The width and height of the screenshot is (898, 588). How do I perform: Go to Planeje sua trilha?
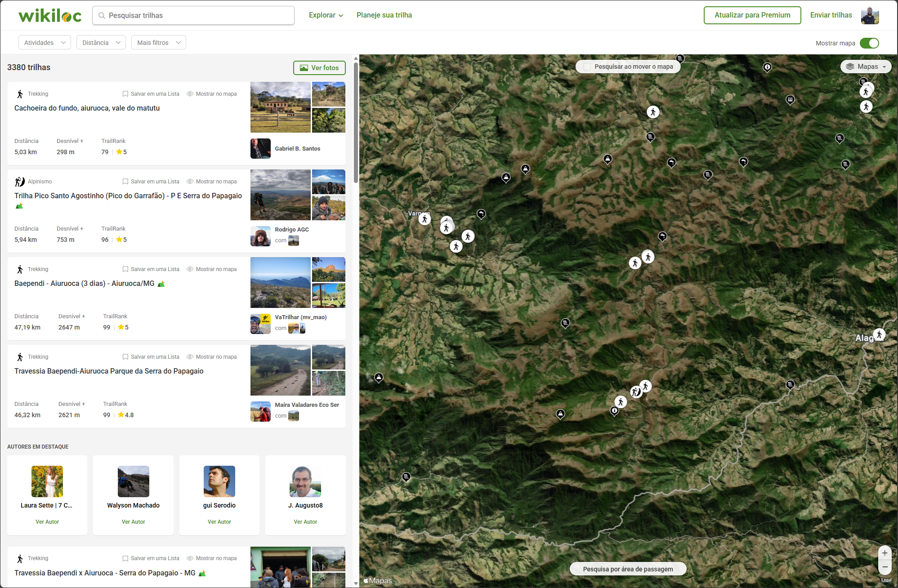pos(384,15)
